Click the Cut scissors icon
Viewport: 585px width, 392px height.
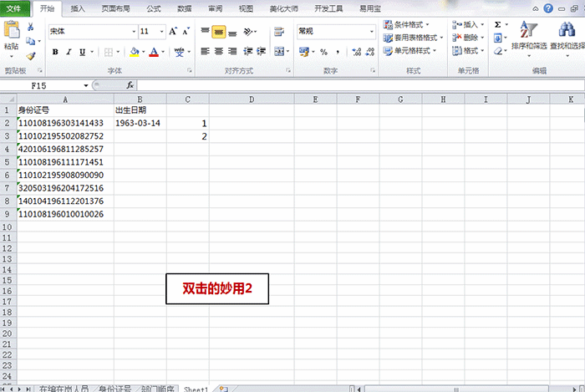click(31, 27)
